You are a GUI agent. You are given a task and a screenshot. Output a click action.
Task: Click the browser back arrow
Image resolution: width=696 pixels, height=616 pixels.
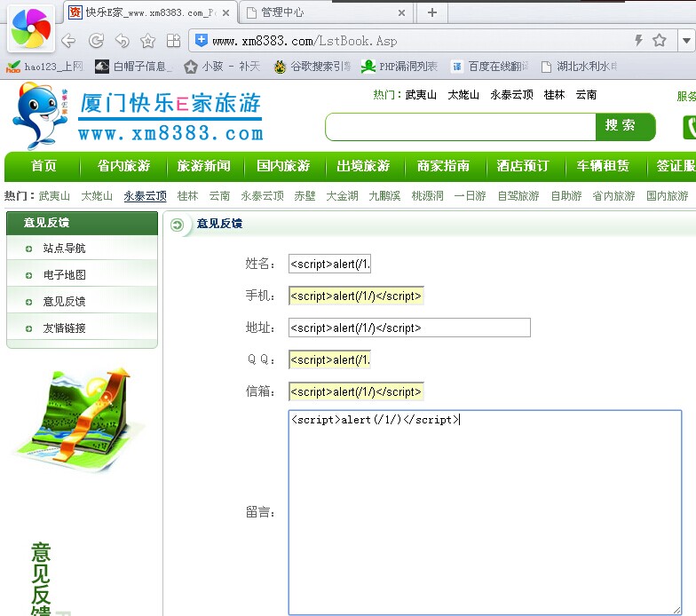[69, 41]
